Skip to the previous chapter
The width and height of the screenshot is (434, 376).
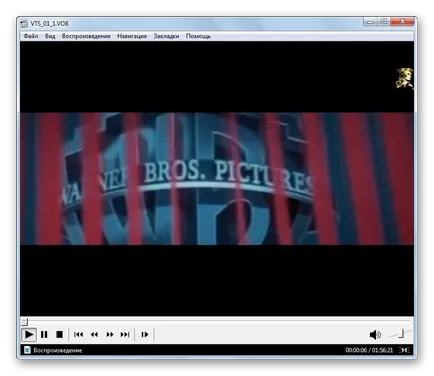78,334
